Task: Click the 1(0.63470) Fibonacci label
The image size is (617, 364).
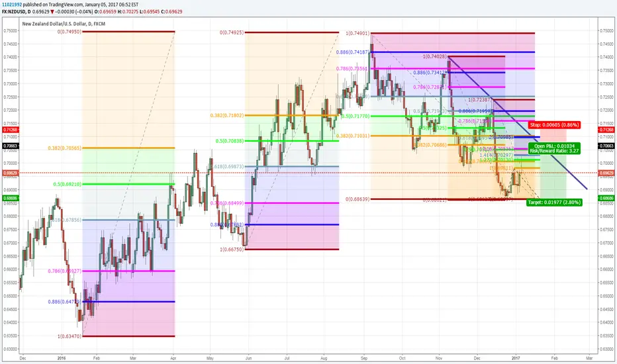Action: pos(70,336)
